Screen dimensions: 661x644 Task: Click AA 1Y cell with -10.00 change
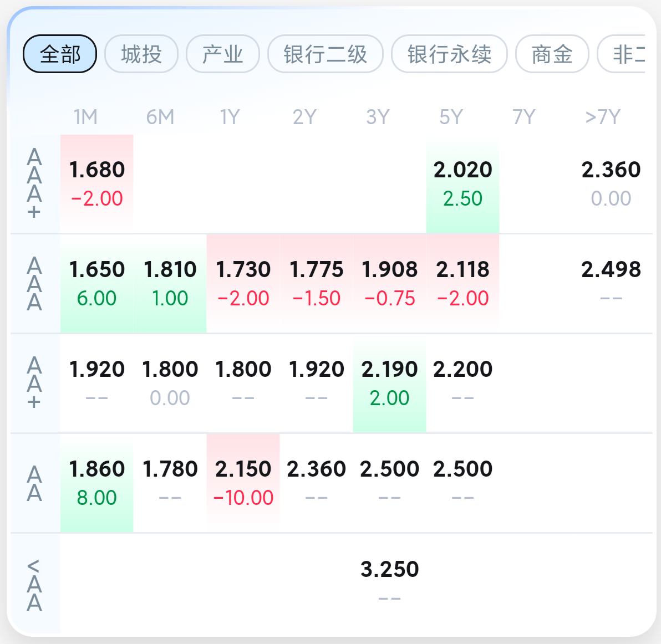point(243,483)
